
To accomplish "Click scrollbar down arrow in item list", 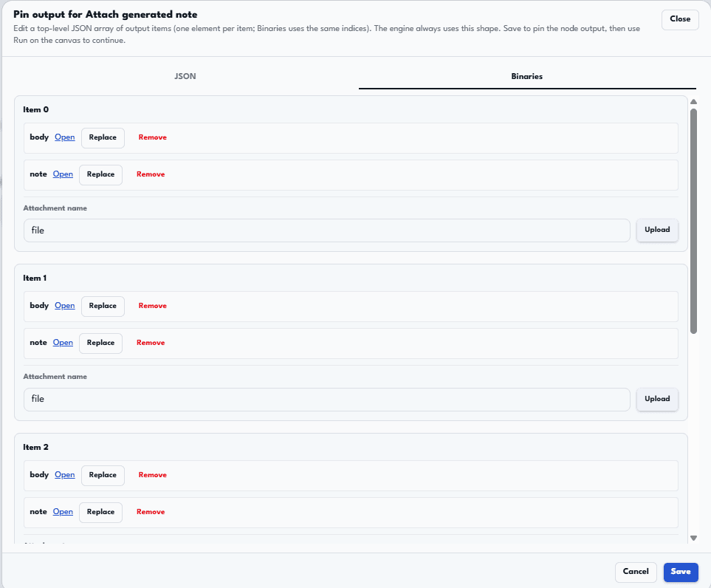I will click(x=693, y=539).
